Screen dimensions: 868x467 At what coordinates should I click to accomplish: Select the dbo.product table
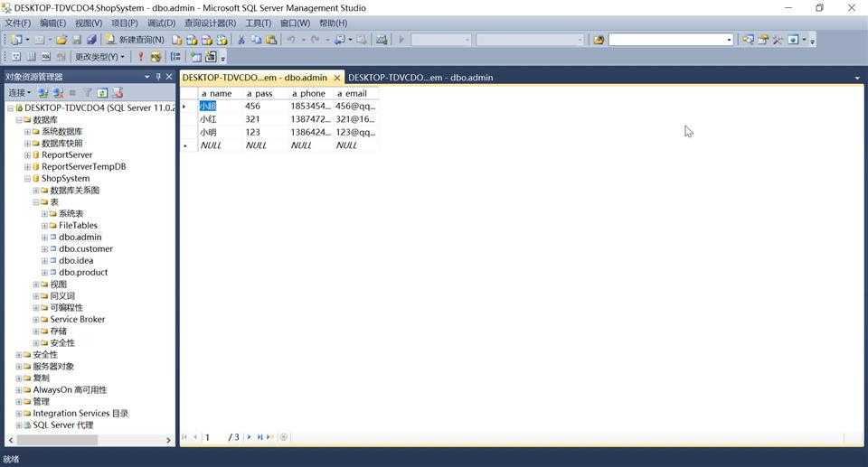[x=83, y=272]
